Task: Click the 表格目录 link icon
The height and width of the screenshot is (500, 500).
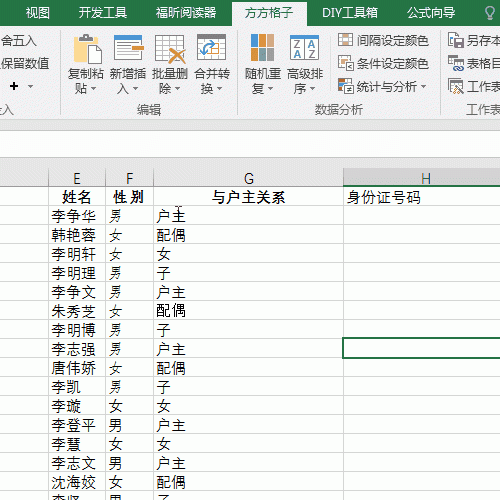Action: 456,63
